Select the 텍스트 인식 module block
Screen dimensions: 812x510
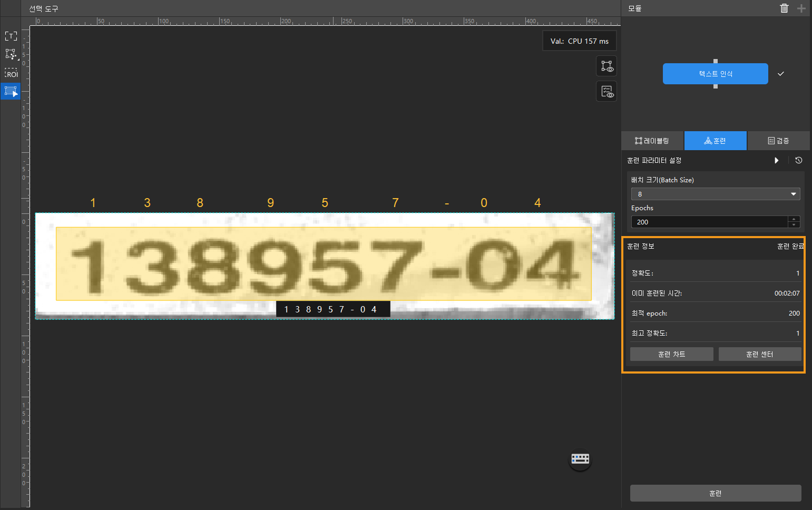pos(715,74)
